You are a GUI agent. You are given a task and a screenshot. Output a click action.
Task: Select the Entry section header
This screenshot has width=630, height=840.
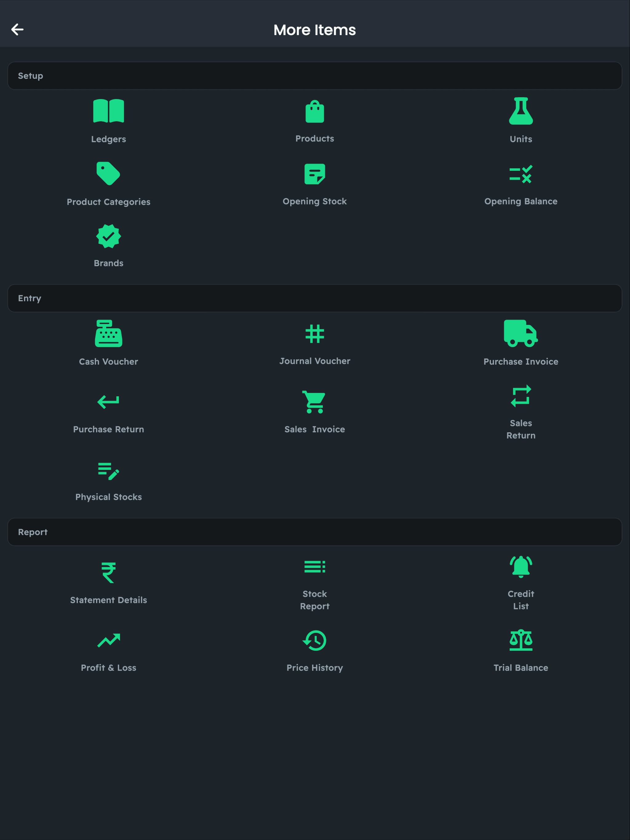[315, 298]
